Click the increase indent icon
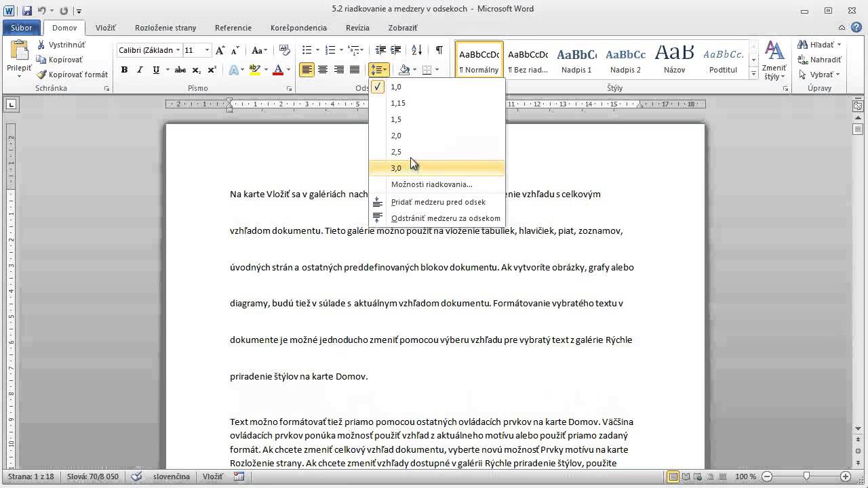Image resolution: width=868 pixels, height=488 pixels. pos(396,50)
